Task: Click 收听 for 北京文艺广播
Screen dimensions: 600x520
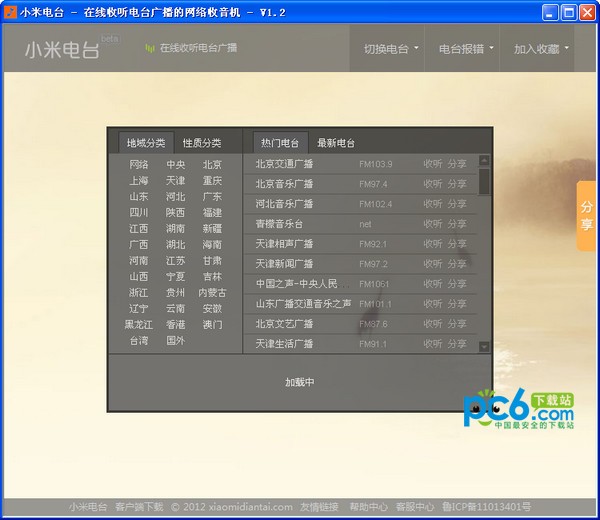Action: click(x=433, y=324)
